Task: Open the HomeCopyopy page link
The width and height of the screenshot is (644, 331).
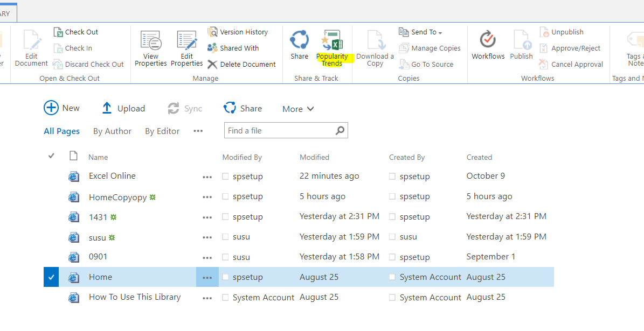Action: click(117, 198)
